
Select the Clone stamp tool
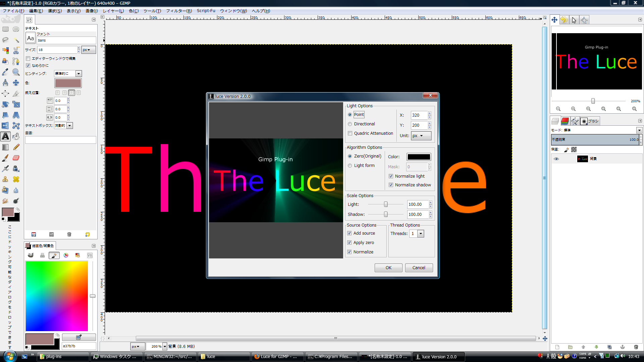tap(5, 179)
